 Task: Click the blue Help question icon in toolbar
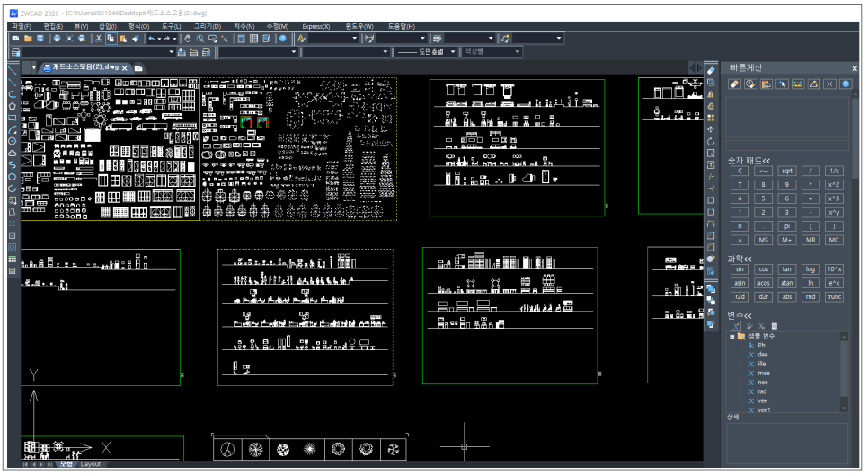(283, 38)
